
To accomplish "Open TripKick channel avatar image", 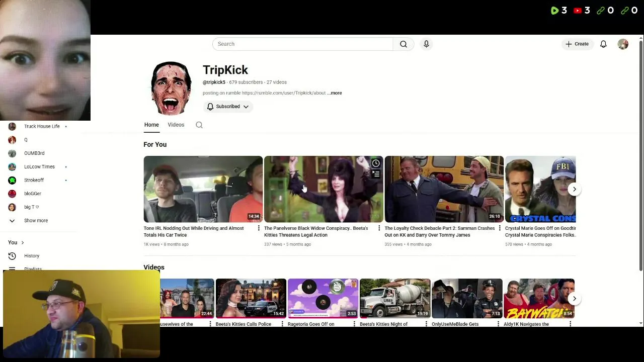I will [x=171, y=88].
